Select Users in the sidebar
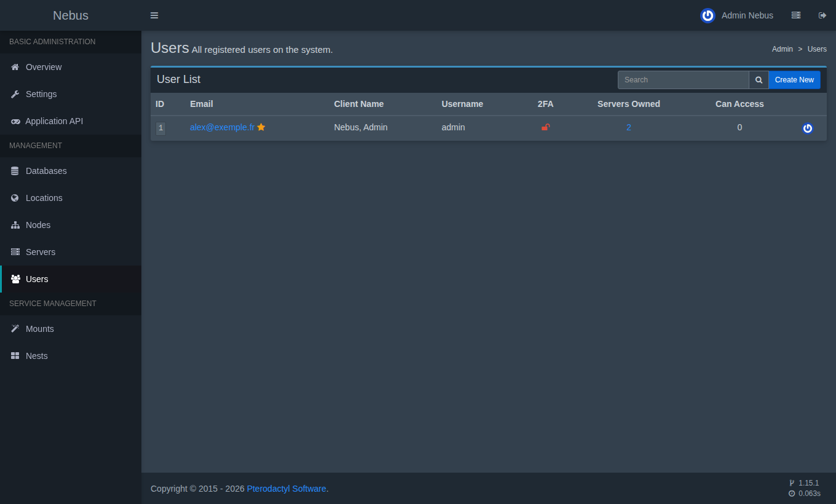836x504 pixels. [x=71, y=279]
